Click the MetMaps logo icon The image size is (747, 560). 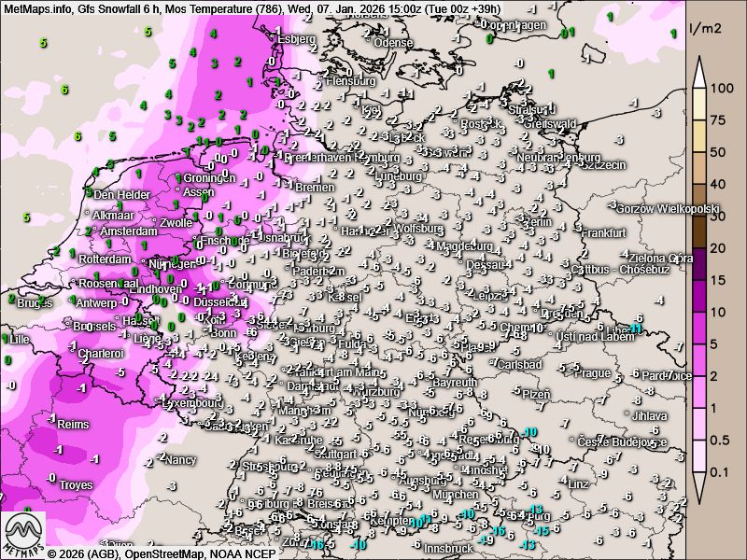(x=24, y=532)
